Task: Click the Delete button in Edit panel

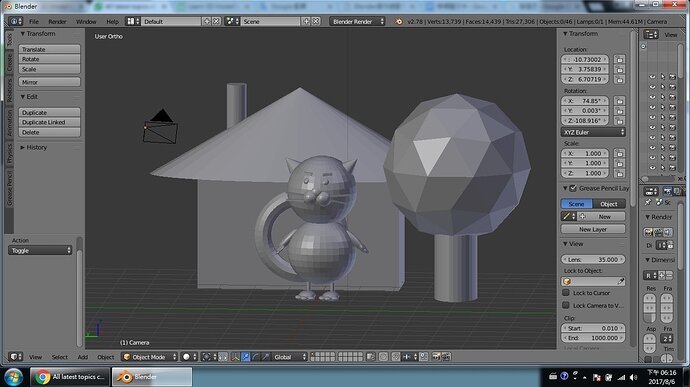Action: click(x=49, y=133)
